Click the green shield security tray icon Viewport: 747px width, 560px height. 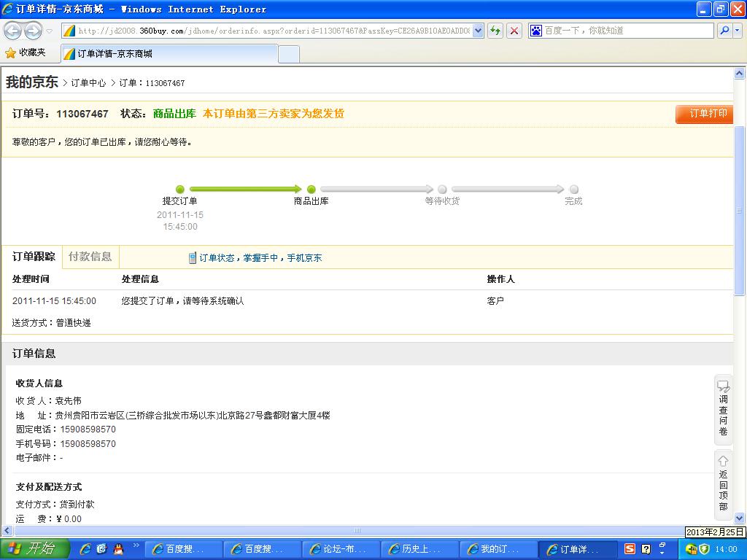(x=704, y=550)
